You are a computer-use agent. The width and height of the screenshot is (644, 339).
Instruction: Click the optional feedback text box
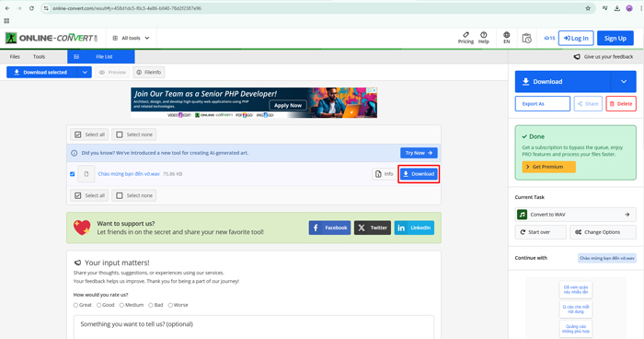(254, 327)
